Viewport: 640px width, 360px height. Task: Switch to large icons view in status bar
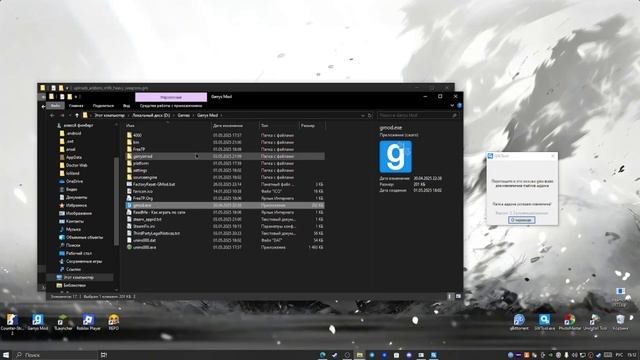pyautogui.click(x=458, y=296)
